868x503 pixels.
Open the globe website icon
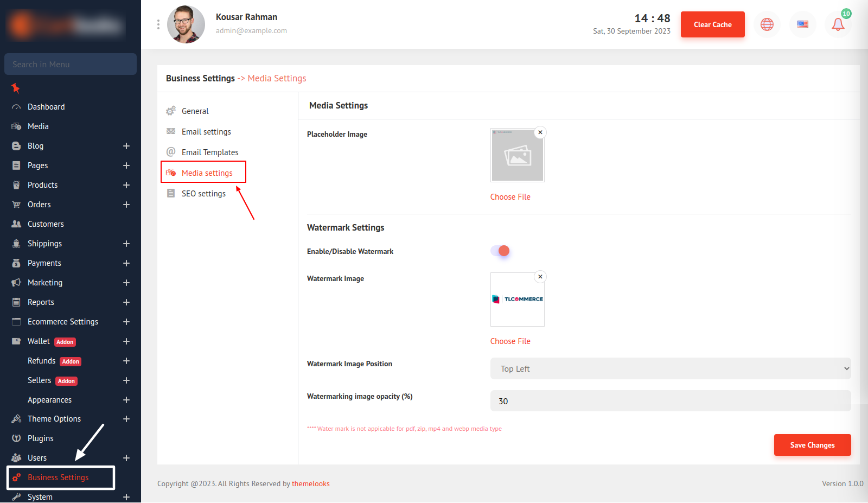click(x=767, y=24)
